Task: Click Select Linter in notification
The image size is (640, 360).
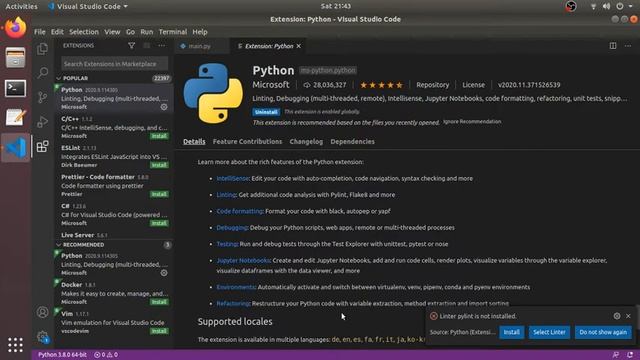Action: (x=549, y=332)
